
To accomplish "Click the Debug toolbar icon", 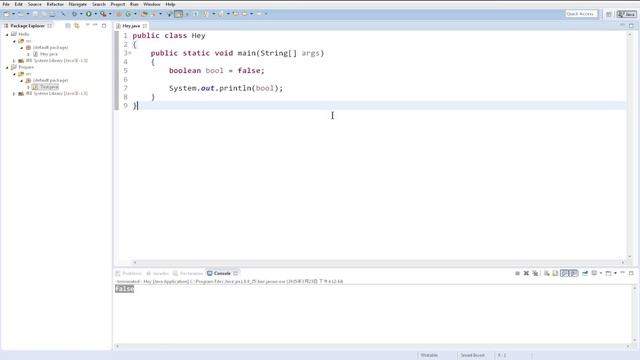I will [74, 14].
